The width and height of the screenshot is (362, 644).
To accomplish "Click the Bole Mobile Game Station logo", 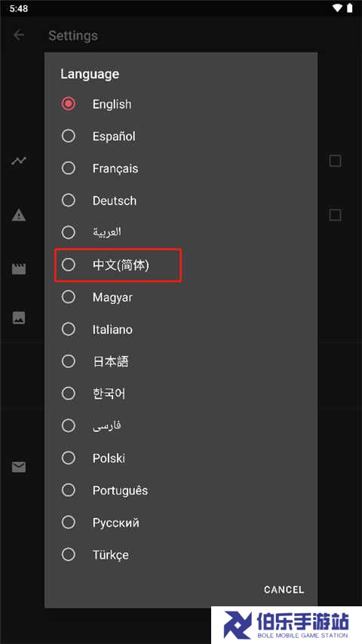I will [x=287, y=625].
